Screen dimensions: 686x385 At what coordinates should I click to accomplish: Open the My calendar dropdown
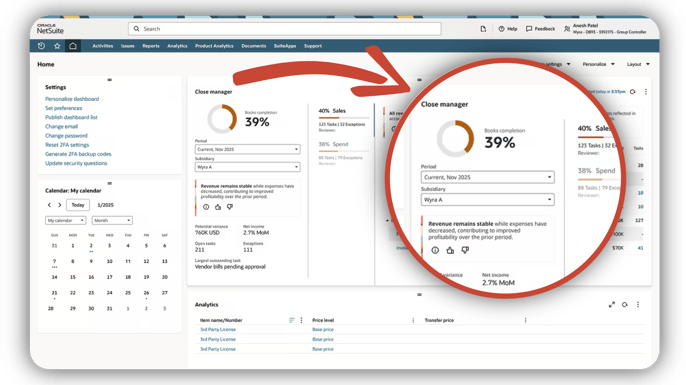tap(65, 220)
